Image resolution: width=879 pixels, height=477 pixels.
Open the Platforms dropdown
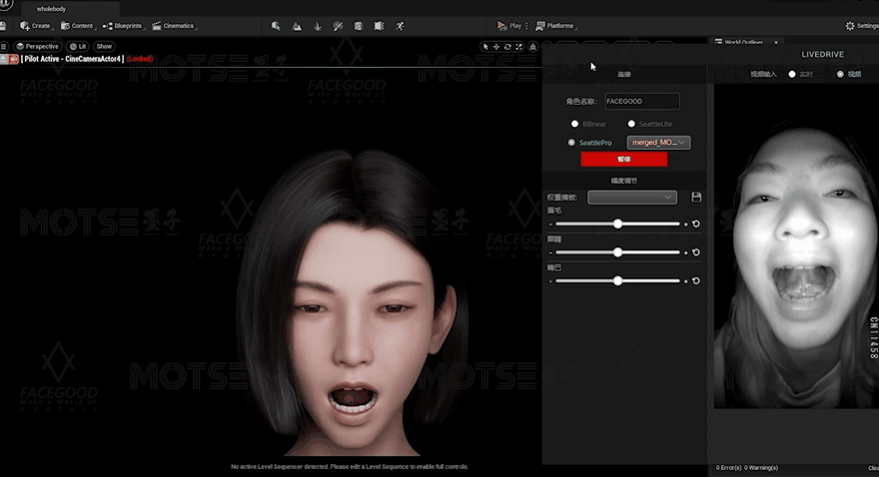(556, 26)
